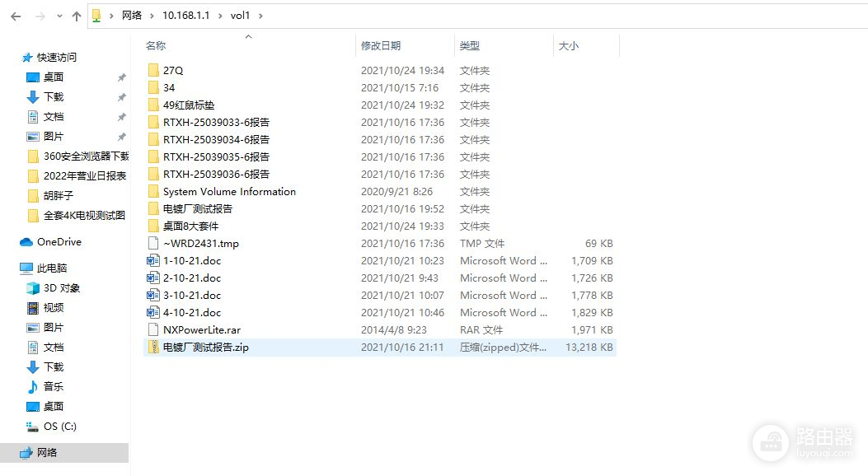Open recent locations dropdown arrow
868x476 pixels.
pos(59,16)
